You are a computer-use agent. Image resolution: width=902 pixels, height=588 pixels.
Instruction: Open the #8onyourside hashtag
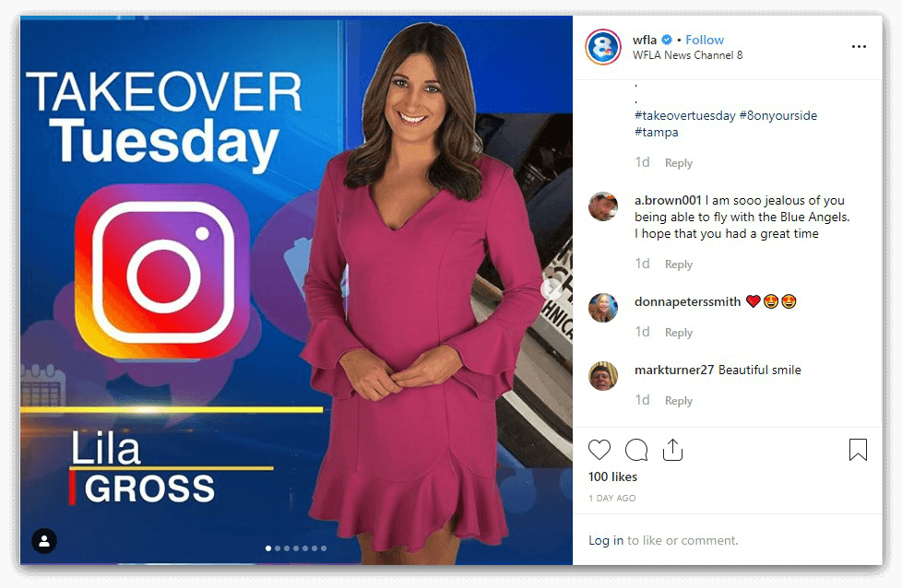[777, 115]
